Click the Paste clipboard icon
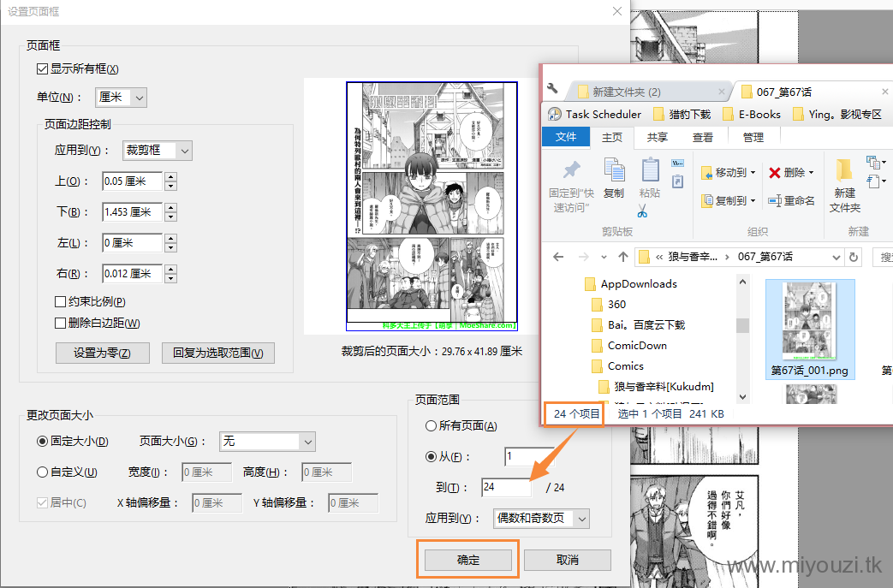 click(x=650, y=169)
